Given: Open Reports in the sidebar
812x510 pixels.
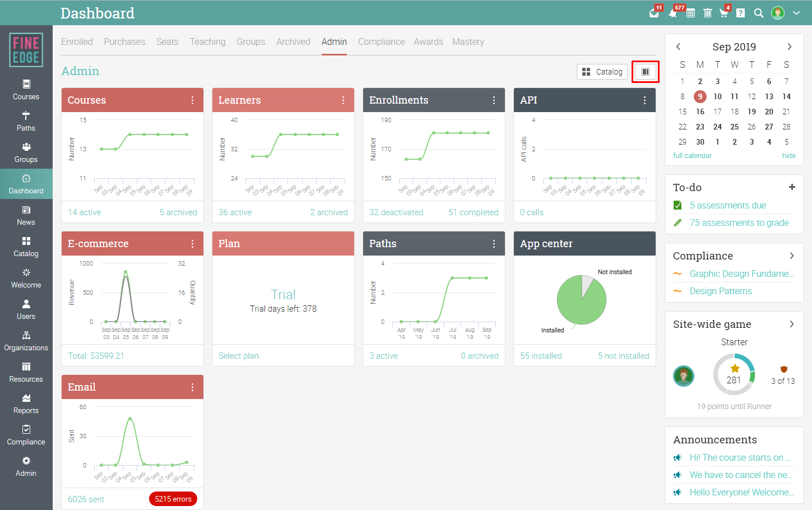Looking at the screenshot, I should pyautogui.click(x=26, y=404).
